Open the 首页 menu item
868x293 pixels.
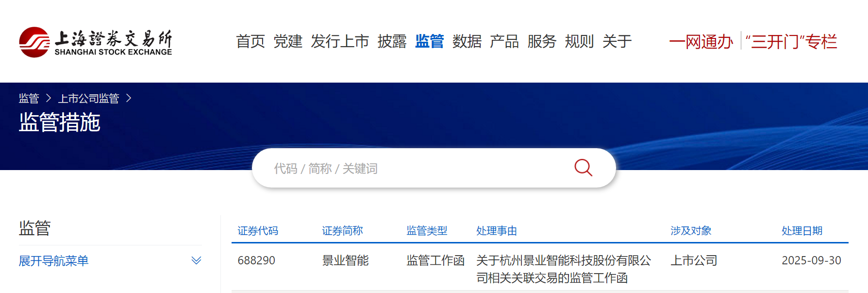pyautogui.click(x=250, y=41)
